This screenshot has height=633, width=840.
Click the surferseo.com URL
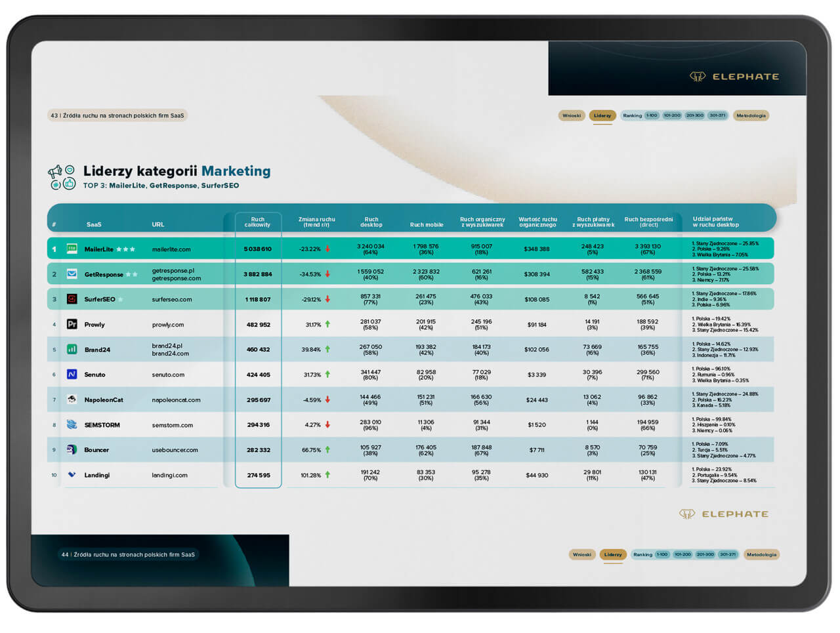tap(172, 299)
